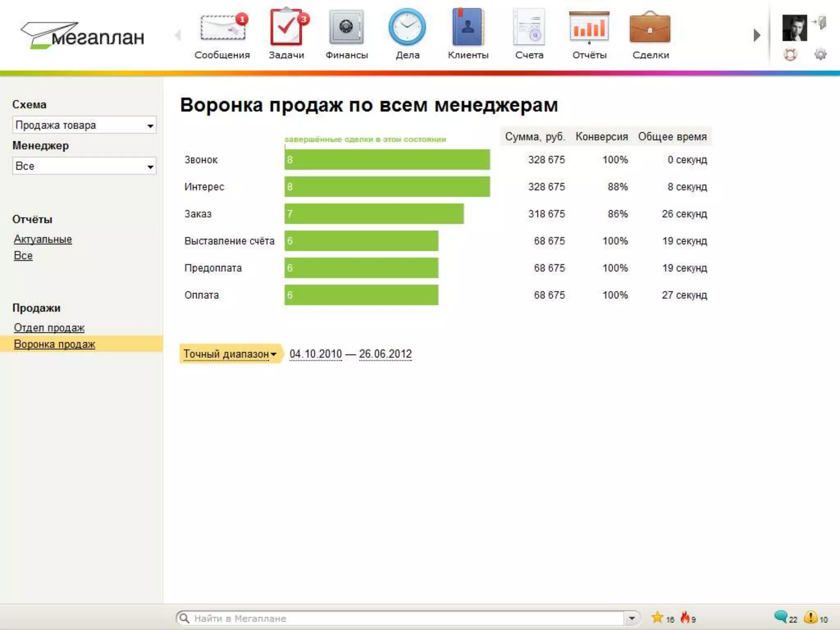The width and height of the screenshot is (840, 630).
Task: Open the "Точный диапазон" range dropdown
Action: point(230,354)
